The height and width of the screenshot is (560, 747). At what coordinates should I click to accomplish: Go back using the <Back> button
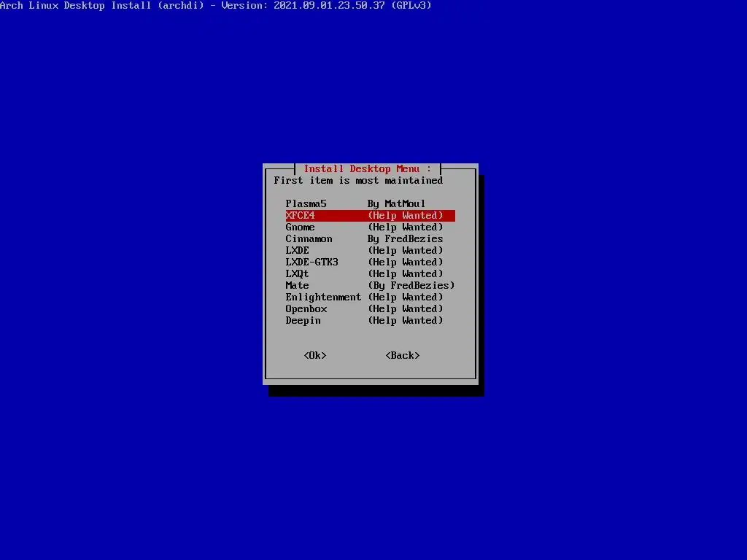tap(403, 356)
